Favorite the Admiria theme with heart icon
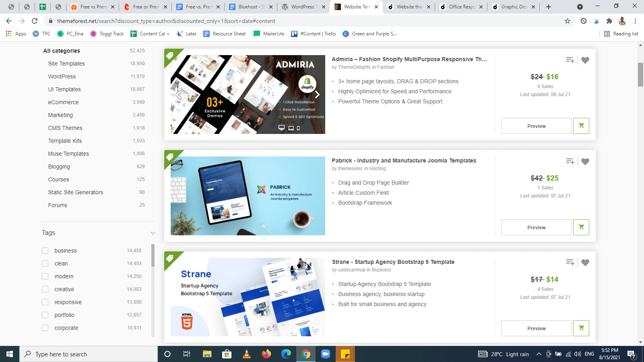The image size is (644, 362). point(585,60)
